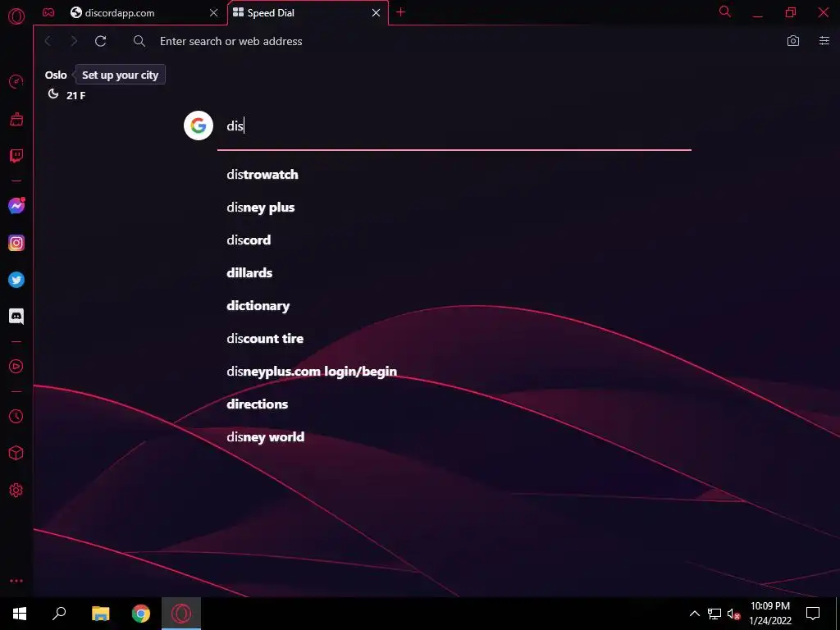Viewport: 840px width, 630px height.
Task: Open GX Cleaner icon in sidebar
Action: coord(16,119)
